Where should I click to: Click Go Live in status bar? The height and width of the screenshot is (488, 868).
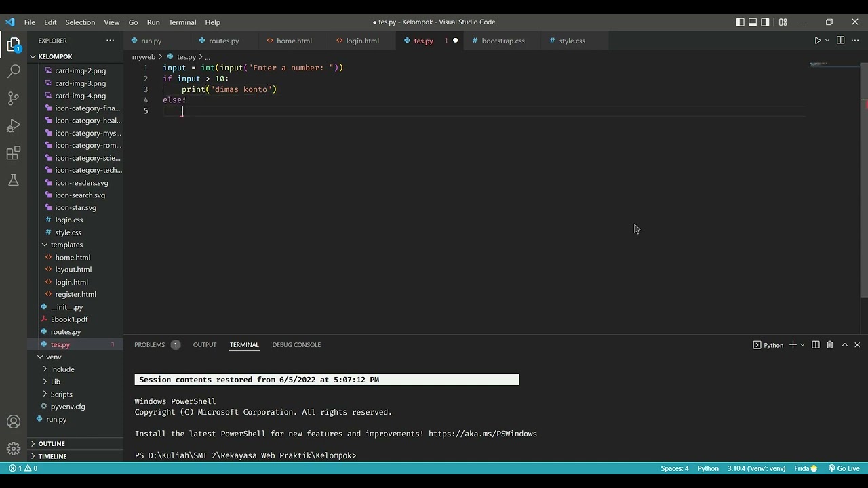pyautogui.click(x=844, y=468)
